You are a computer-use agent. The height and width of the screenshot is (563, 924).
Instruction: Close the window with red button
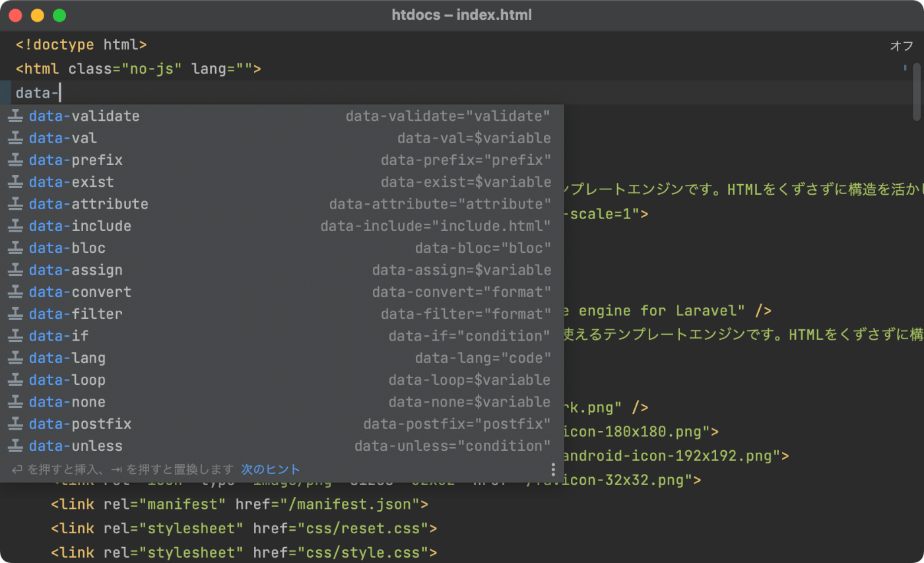click(16, 15)
